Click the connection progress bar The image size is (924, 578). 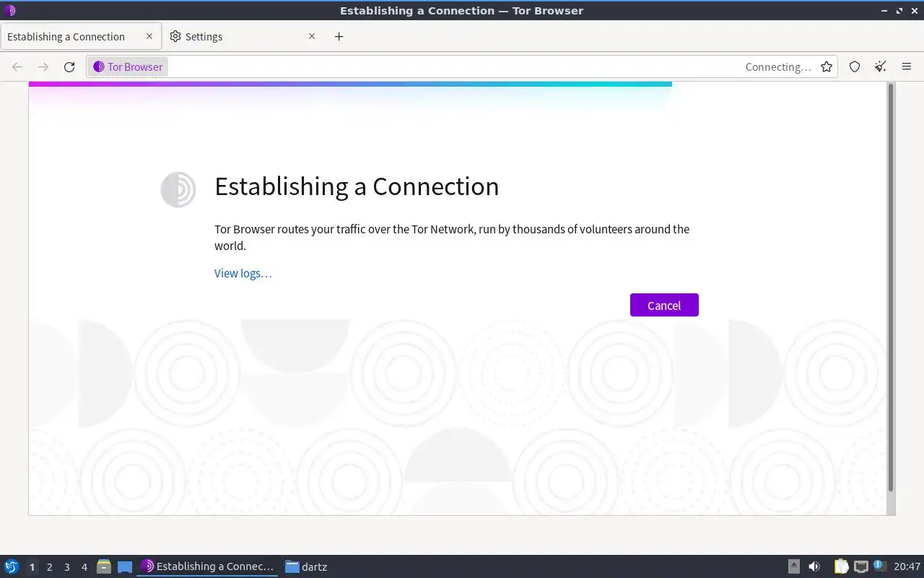350,84
